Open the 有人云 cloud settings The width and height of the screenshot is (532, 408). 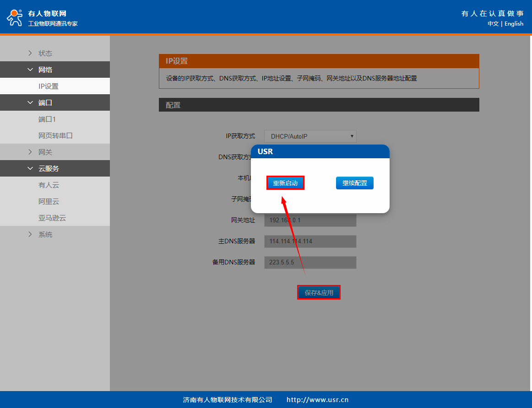click(49, 185)
